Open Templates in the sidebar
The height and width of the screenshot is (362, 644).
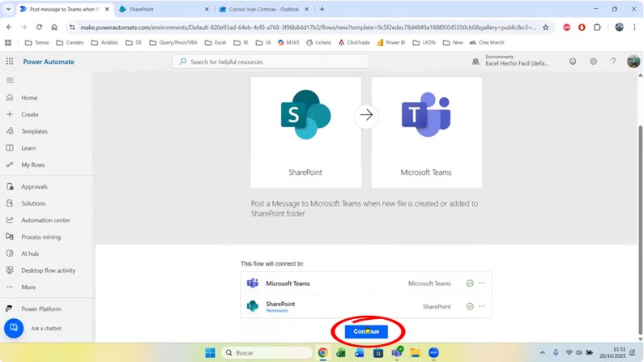pyautogui.click(x=35, y=131)
